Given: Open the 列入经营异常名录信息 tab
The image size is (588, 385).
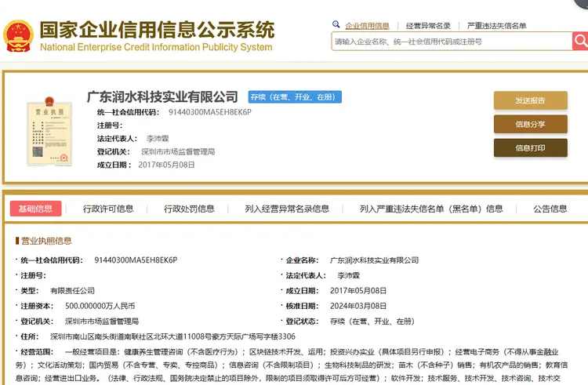Looking at the screenshot, I should coord(287,209).
